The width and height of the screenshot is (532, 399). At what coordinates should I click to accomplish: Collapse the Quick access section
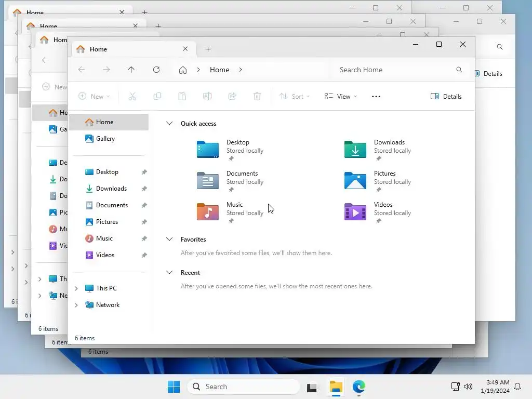pyautogui.click(x=169, y=124)
